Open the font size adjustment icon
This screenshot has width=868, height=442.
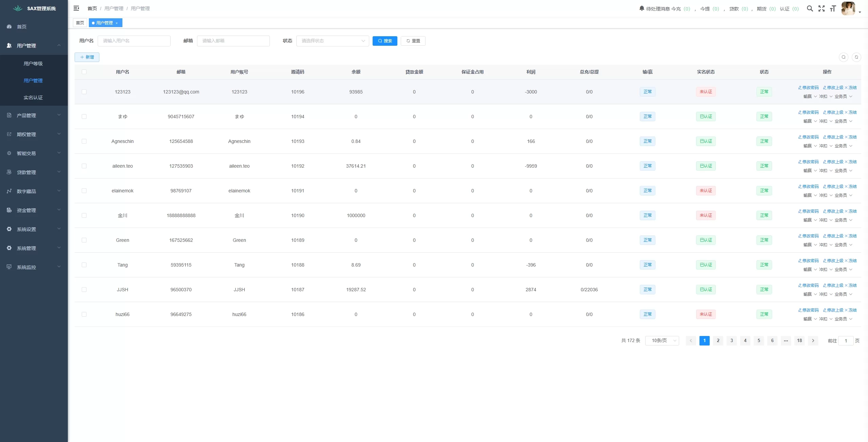point(833,8)
